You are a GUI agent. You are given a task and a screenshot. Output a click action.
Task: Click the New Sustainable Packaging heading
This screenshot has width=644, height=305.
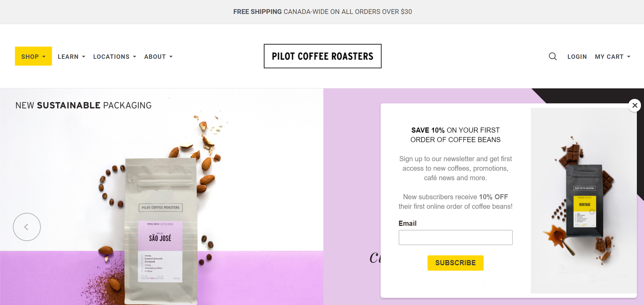point(84,105)
